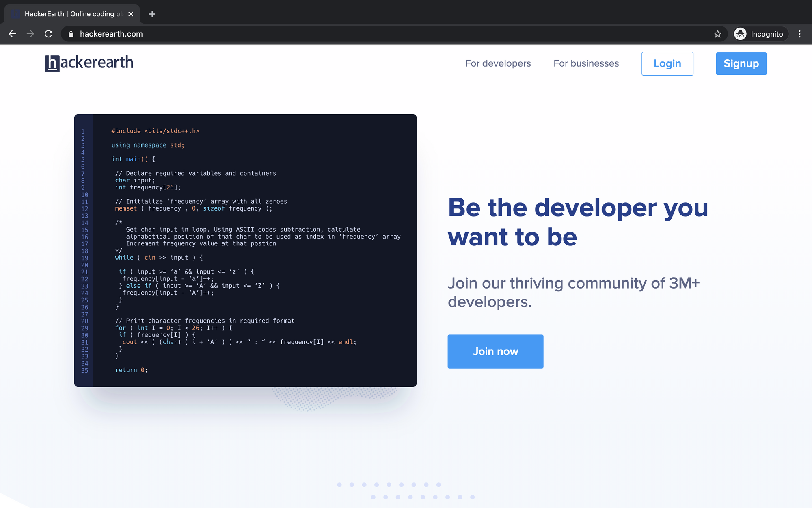The width and height of the screenshot is (812, 508).
Task: Click the Signup button link
Action: 741,63
